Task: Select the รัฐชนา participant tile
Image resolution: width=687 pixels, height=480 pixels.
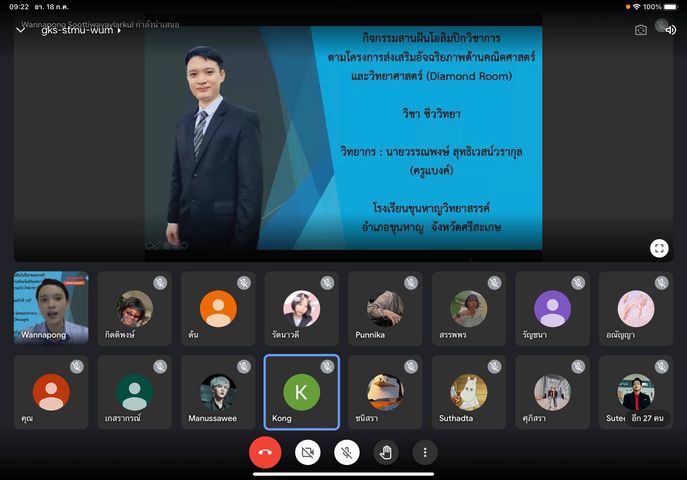Action: click(x=552, y=308)
